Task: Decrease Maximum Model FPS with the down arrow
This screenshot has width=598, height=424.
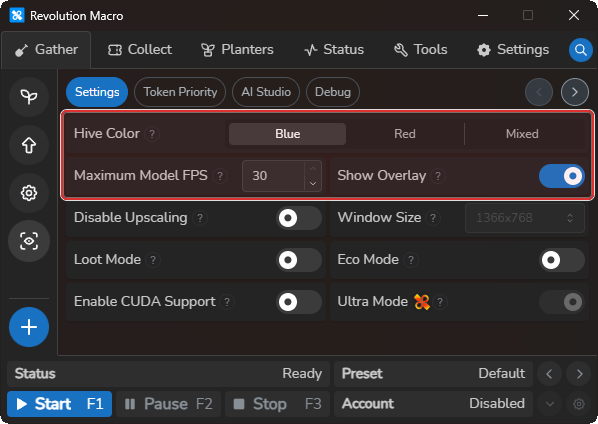Action: [313, 183]
